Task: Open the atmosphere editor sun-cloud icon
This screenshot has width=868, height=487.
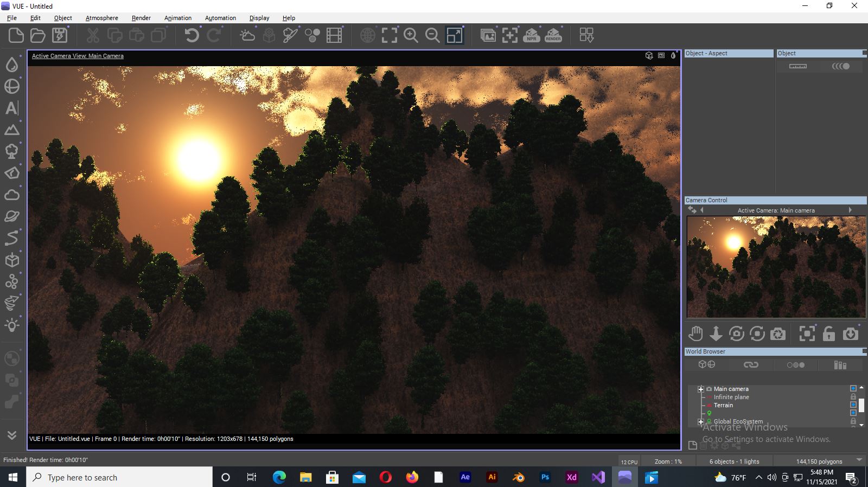Action: [247, 36]
